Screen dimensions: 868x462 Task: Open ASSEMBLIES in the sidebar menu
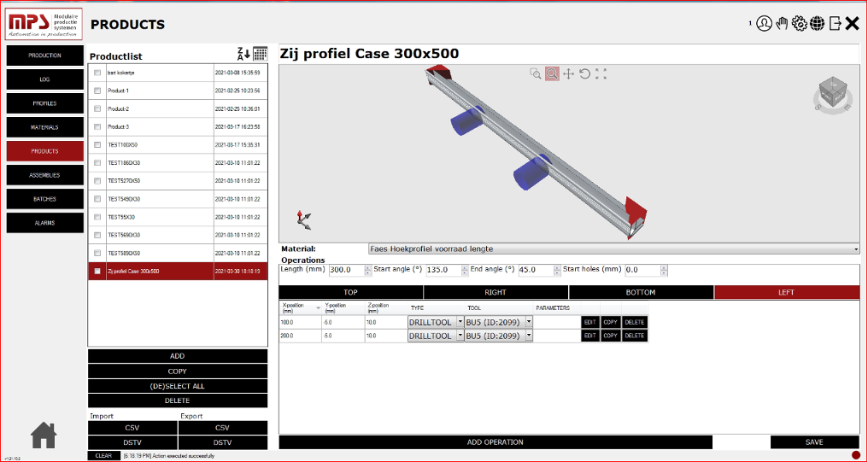click(x=44, y=175)
